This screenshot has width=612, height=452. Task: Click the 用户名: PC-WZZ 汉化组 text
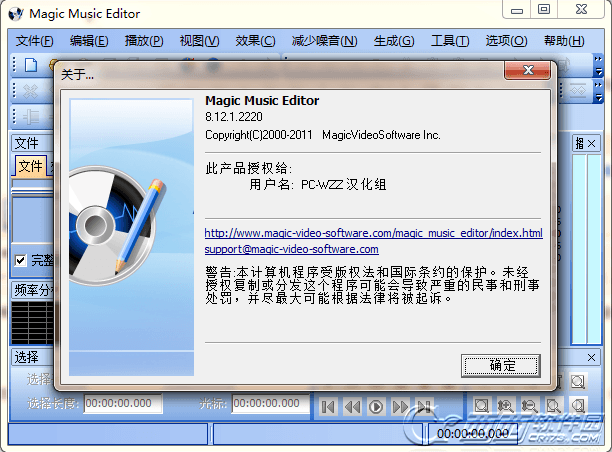[x=318, y=184]
